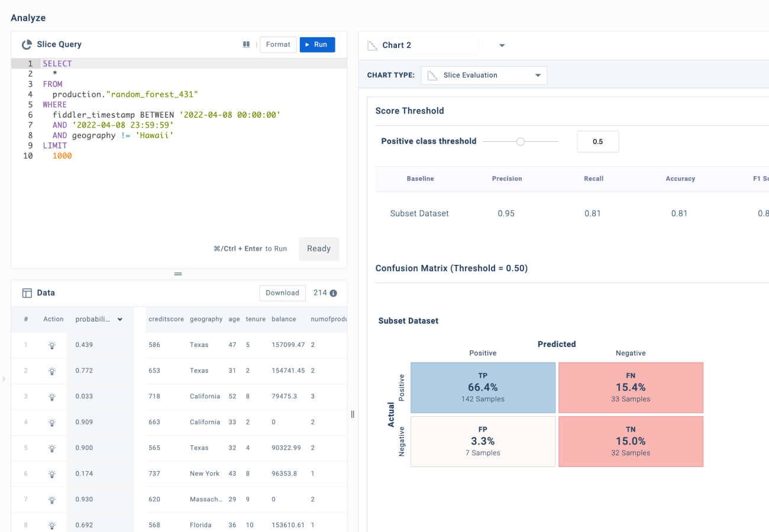
Task: Click the Data table icon in panel header
Action: click(27, 293)
